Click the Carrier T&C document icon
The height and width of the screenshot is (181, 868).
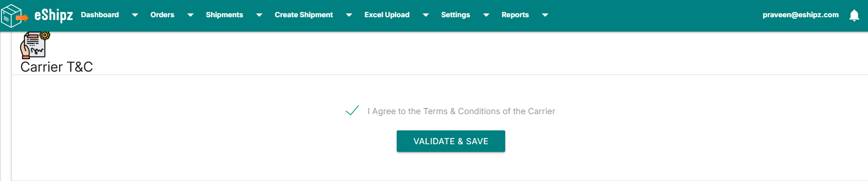[35, 45]
